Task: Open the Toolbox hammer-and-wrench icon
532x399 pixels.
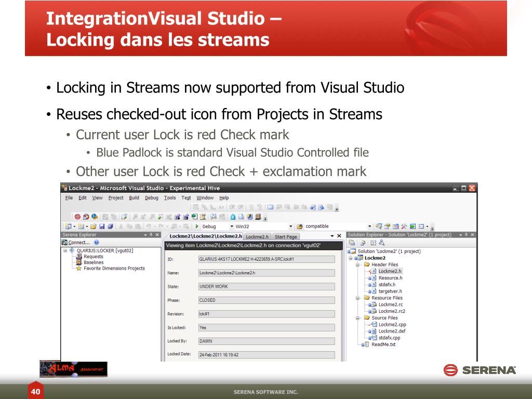Action: [404, 227]
